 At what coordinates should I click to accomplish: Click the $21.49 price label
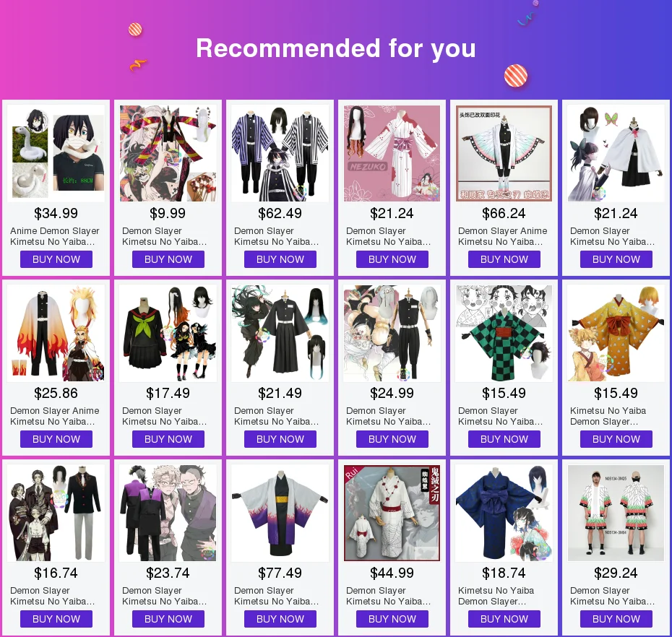280,393
